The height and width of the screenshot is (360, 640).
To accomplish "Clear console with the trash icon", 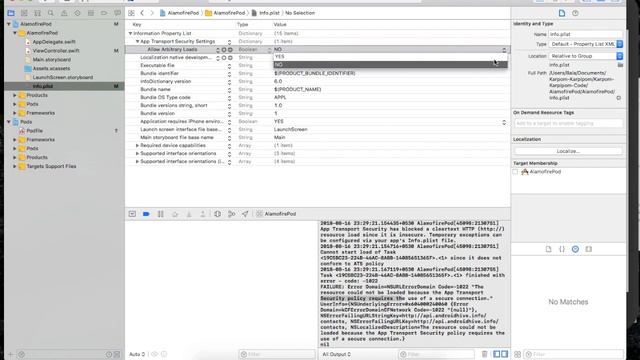I will (484, 354).
